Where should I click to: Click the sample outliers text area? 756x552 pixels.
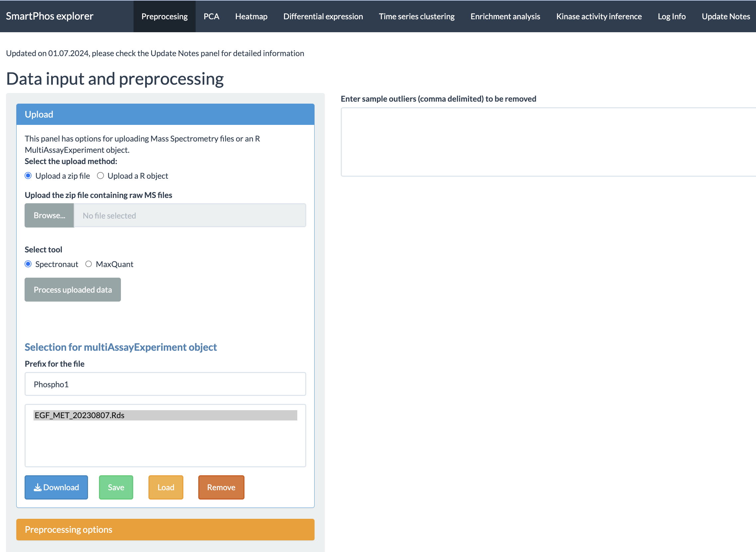coord(548,142)
